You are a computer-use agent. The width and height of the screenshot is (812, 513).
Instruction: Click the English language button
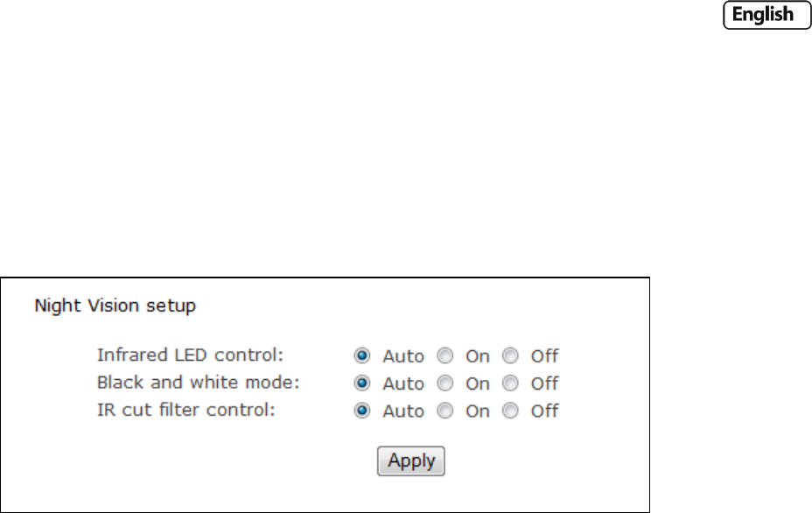pos(761,39)
